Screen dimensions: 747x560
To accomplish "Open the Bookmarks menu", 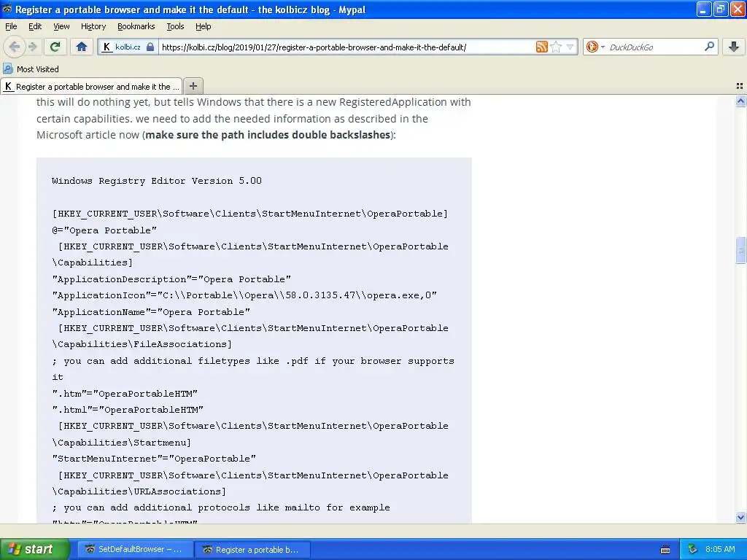I will pyautogui.click(x=136, y=26).
